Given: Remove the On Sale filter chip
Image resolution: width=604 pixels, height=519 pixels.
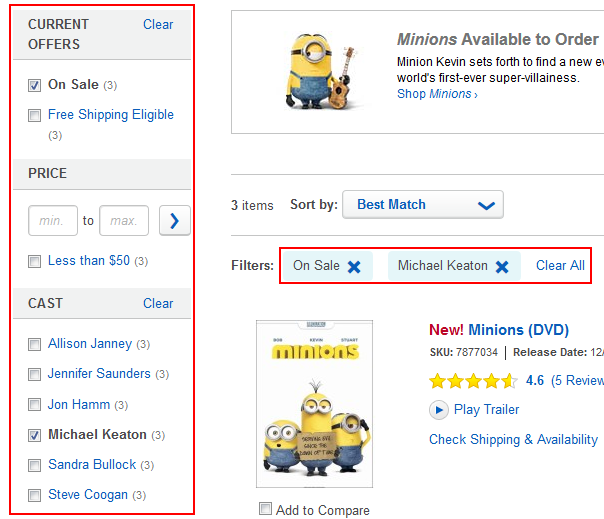Looking at the screenshot, I should coord(354,267).
